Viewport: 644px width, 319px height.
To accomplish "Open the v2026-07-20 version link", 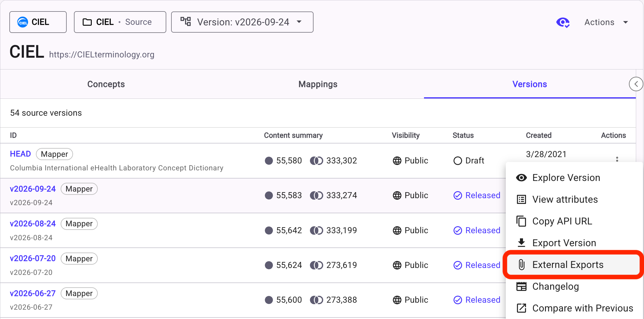I will pyautogui.click(x=33, y=258).
